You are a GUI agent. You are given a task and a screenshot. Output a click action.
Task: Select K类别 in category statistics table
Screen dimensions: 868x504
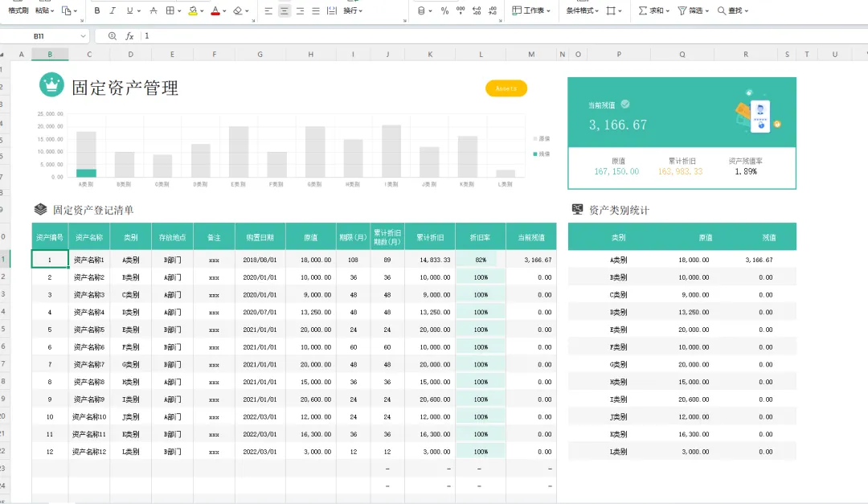618,434
